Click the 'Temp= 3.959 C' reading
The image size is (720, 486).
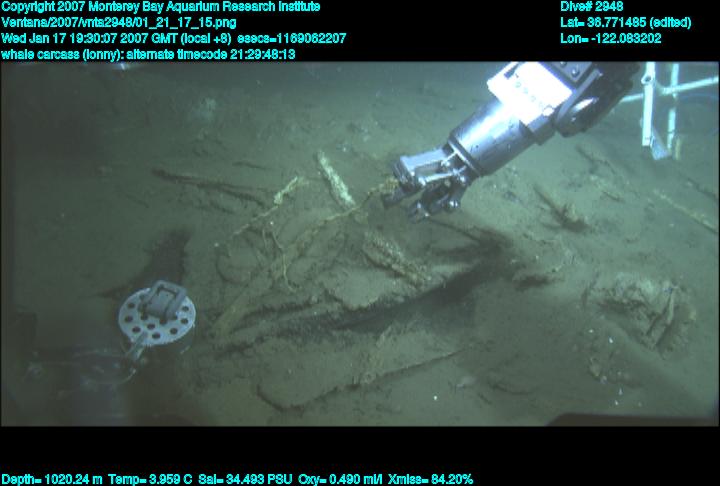[x=150, y=480]
